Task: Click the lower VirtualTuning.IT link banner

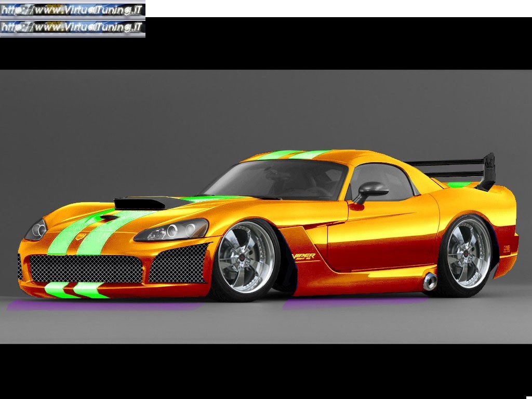Action: 73,28
